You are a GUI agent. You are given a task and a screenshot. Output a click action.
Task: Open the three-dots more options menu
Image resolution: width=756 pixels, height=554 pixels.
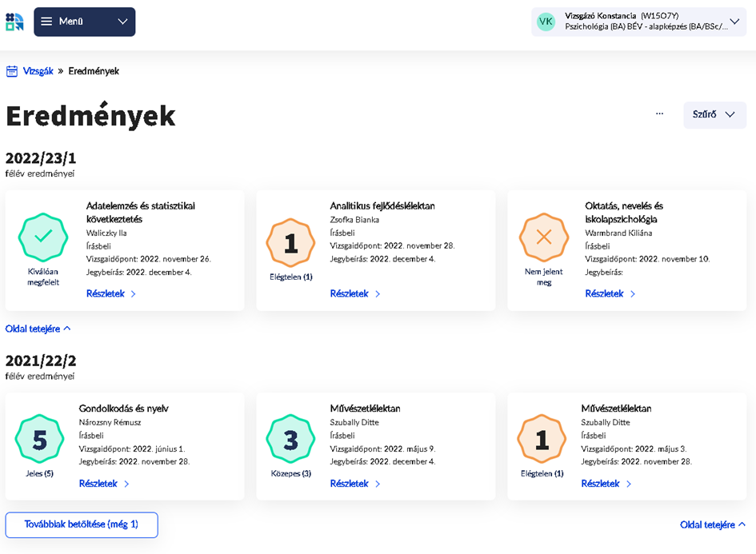click(659, 114)
